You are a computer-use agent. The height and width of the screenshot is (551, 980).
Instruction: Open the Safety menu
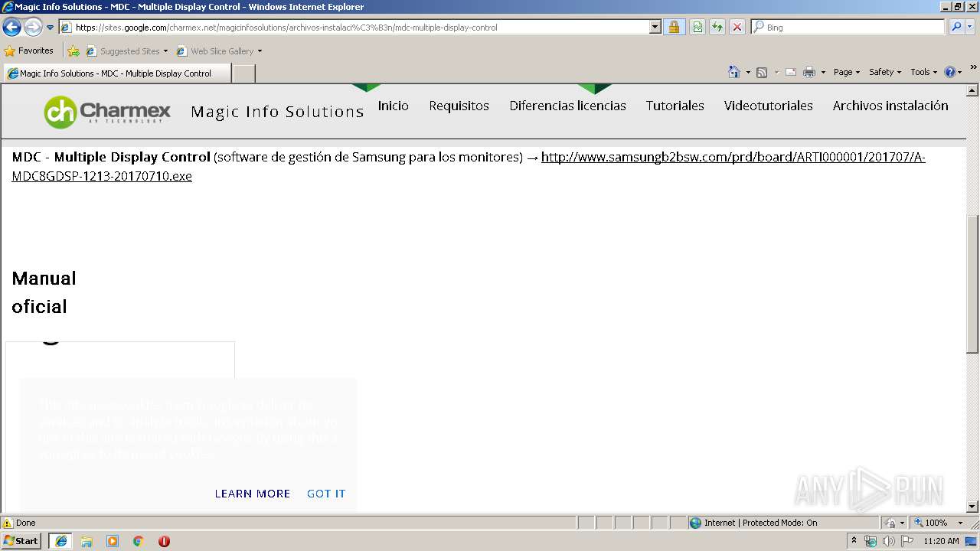click(x=885, y=72)
